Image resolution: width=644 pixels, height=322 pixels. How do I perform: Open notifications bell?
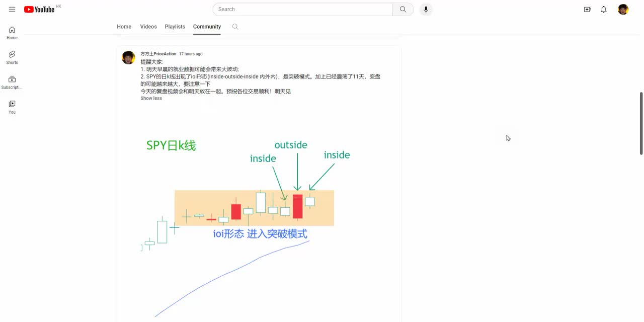tap(604, 9)
